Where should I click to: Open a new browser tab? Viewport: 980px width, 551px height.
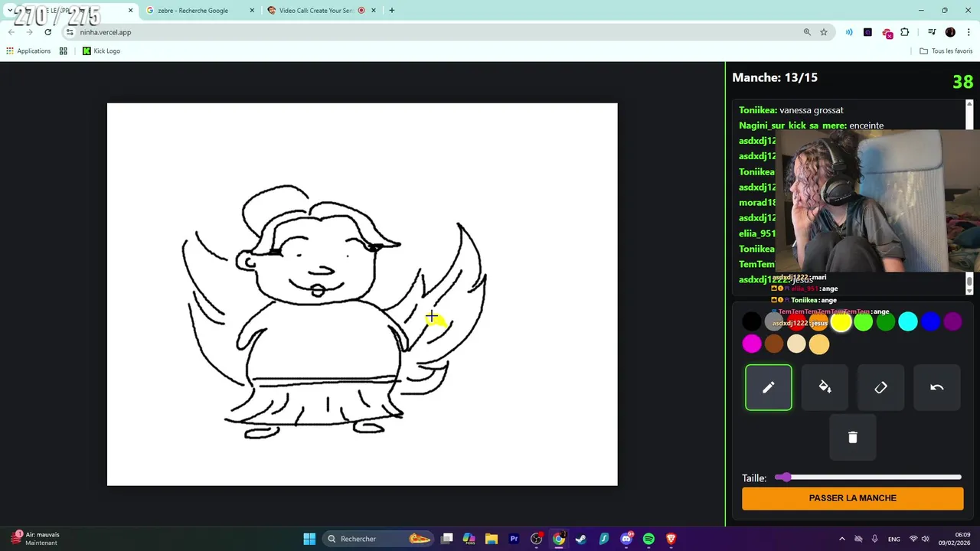coord(392,11)
